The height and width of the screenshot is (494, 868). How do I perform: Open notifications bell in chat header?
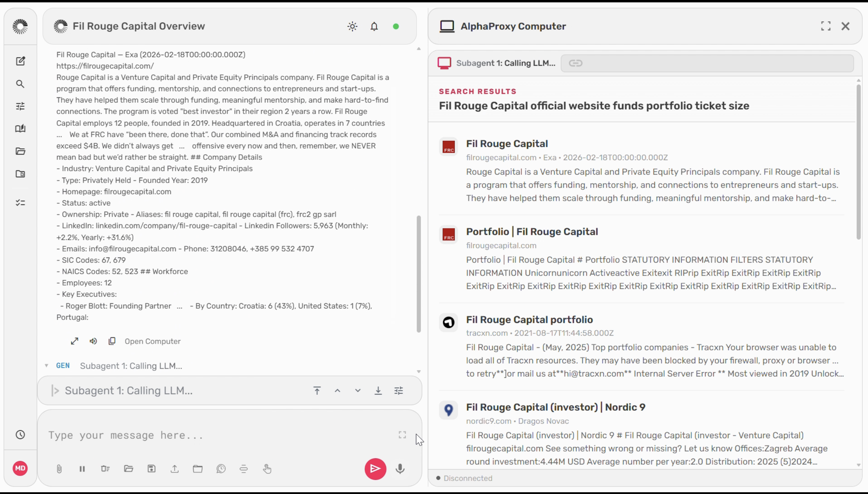[x=374, y=27]
